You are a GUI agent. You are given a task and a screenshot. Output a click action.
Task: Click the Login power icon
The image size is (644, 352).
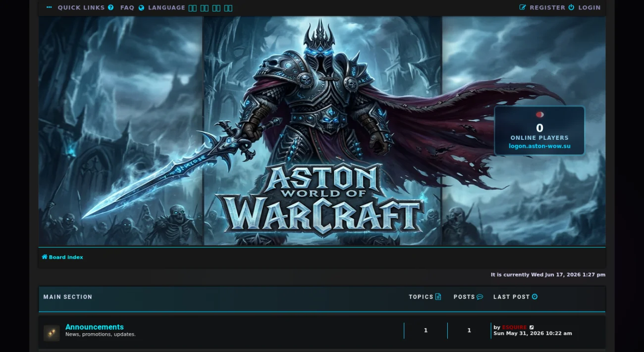tap(571, 7)
